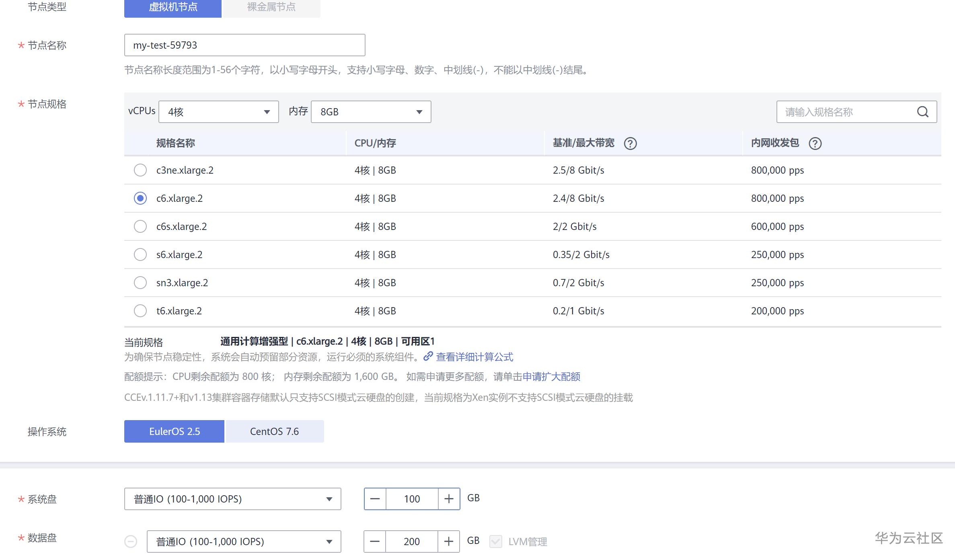Click the 申请扩大配额 link

(x=551, y=377)
